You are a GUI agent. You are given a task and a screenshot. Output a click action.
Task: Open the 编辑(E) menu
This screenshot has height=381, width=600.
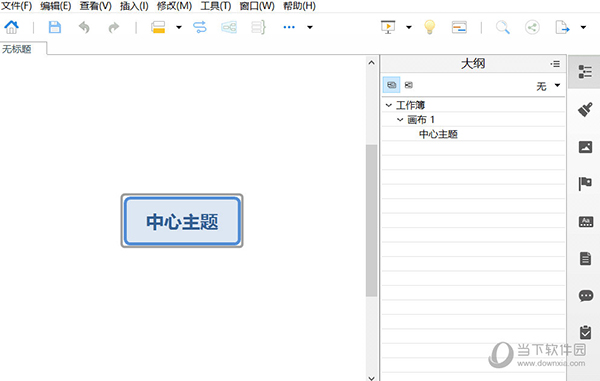55,6
